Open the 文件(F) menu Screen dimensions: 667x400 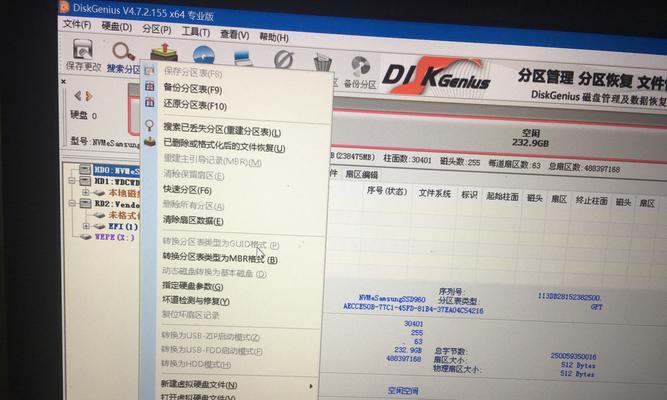tap(77, 24)
